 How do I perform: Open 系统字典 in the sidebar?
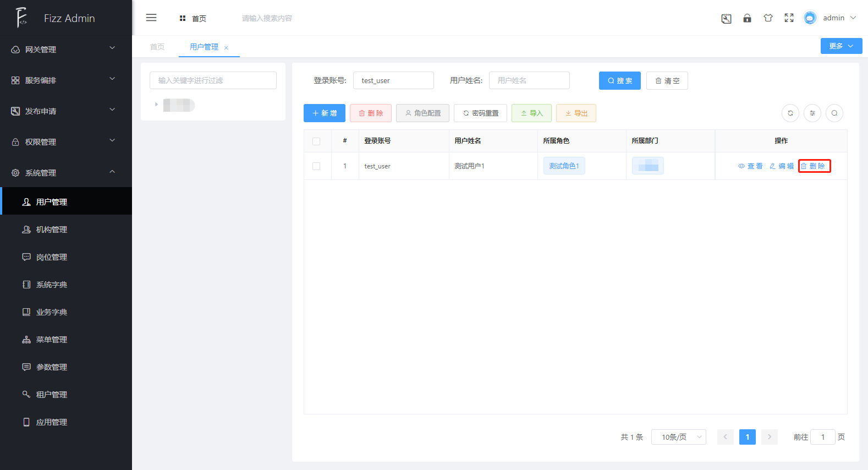point(66,285)
